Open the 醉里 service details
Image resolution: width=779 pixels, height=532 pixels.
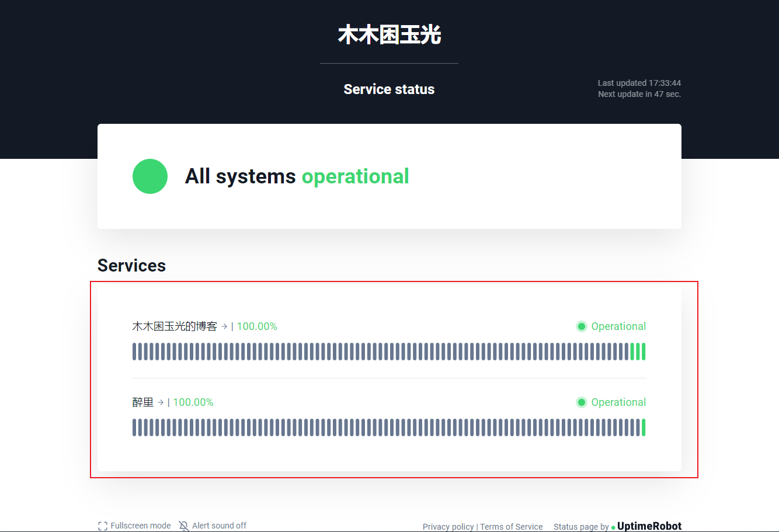pos(143,402)
